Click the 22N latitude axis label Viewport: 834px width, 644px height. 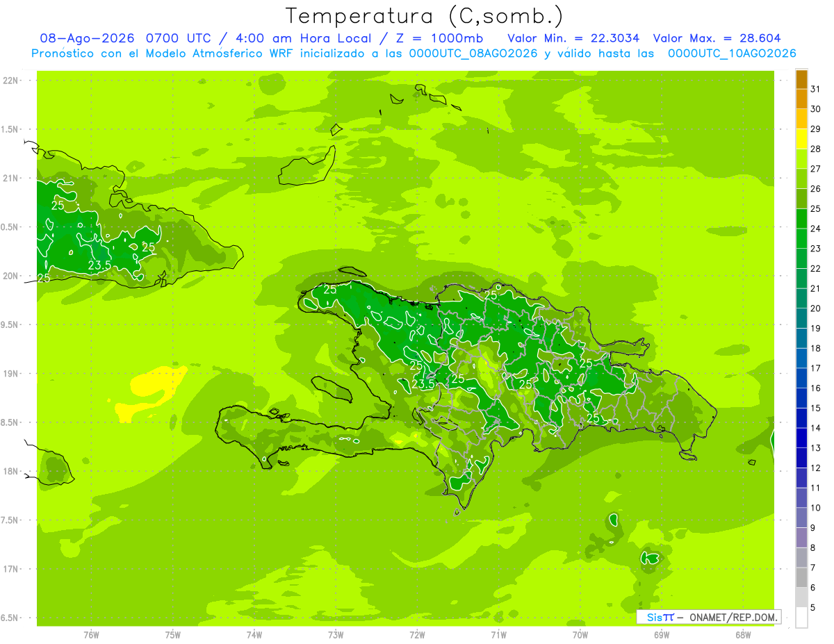pos(11,81)
